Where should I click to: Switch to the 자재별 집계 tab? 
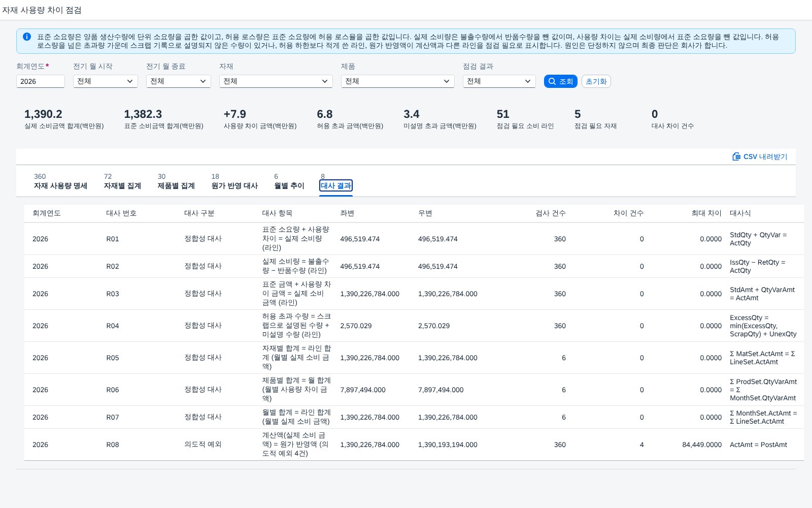(x=122, y=181)
